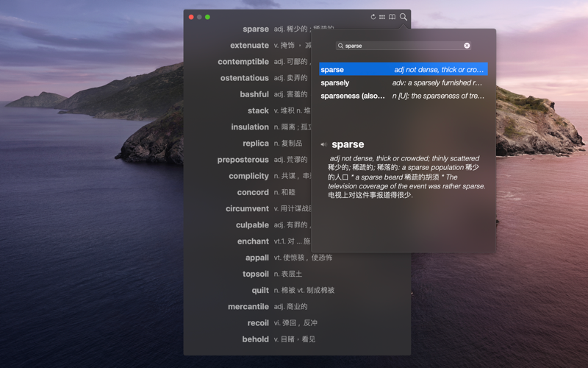Click the word behold at list bottom
The height and width of the screenshot is (368, 588).
[255, 339]
